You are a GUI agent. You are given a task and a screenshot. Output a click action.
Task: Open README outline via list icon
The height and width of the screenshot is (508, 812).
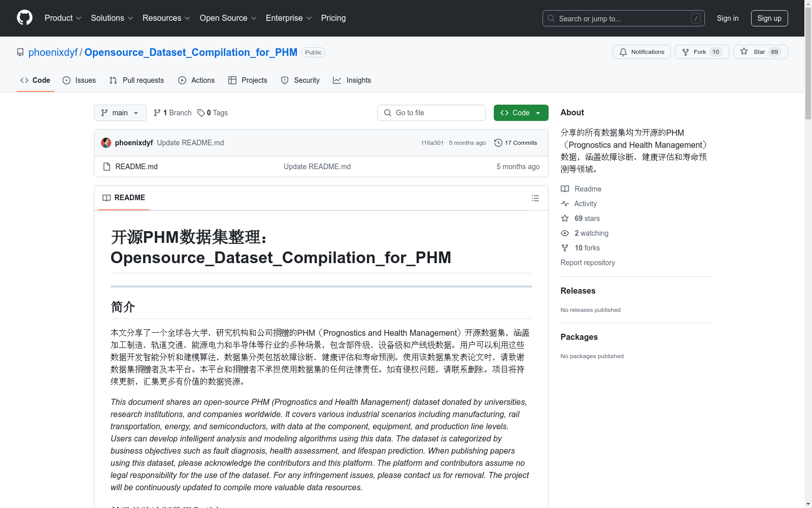coord(535,198)
